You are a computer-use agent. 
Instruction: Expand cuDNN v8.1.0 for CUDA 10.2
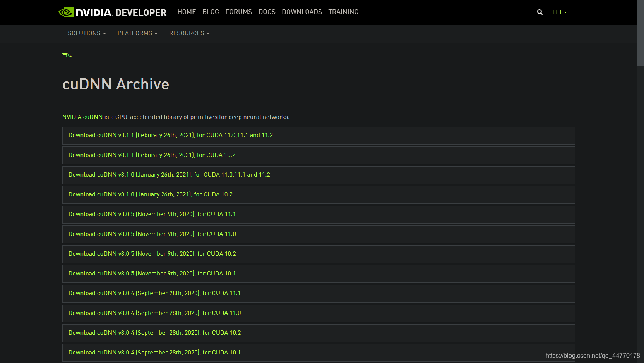(319, 195)
